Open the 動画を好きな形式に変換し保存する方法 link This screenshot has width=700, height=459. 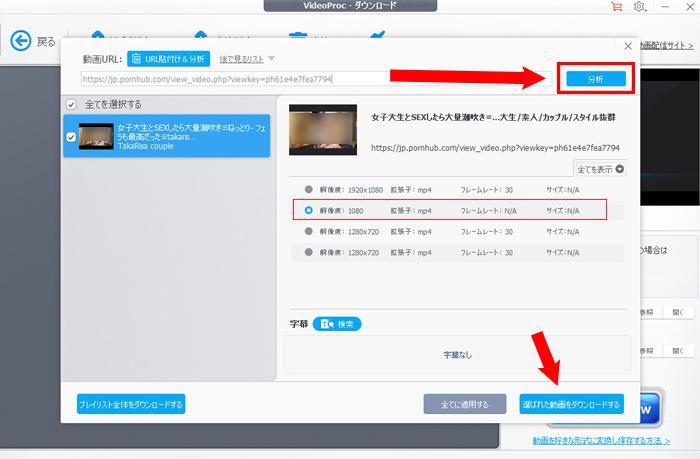[x=601, y=441]
